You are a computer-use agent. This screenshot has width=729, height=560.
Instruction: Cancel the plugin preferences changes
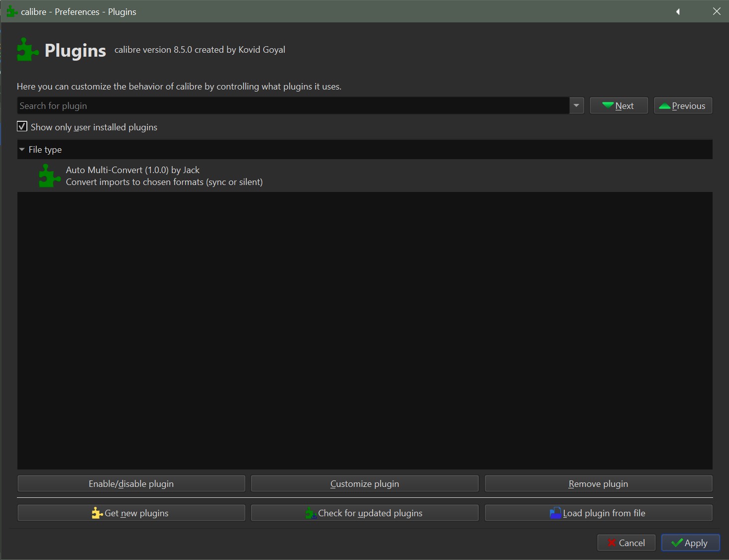pyautogui.click(x=626, y=543)
